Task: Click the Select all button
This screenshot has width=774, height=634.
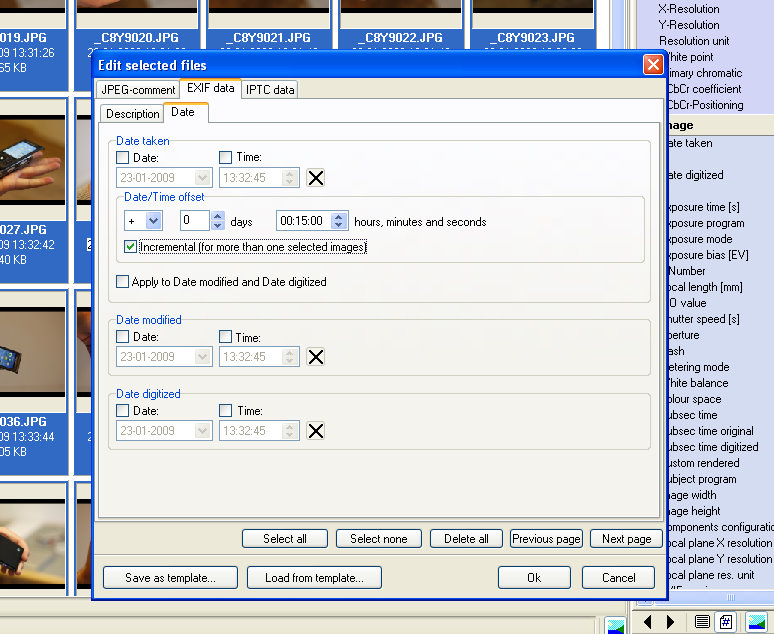Action: pyautogui.click(x=284, y=539)
